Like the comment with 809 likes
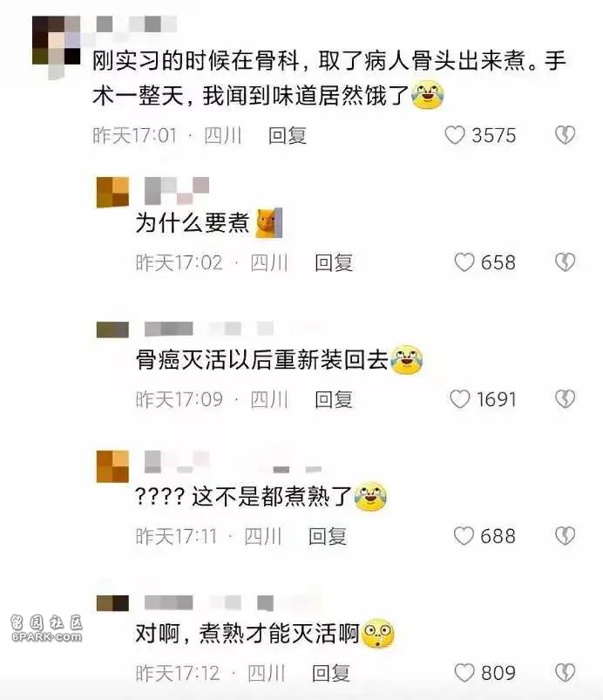Viewport: 603px width, 700px height. [464, 673]
